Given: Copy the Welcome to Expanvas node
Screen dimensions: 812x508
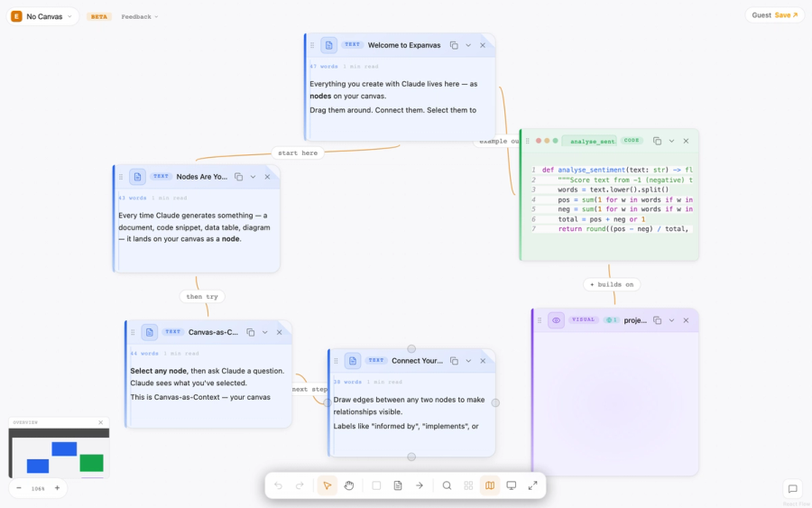Looking at the screenshot, I should point(454,45).
